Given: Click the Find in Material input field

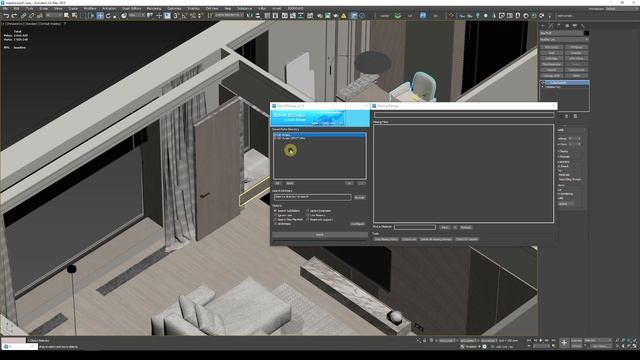Looking at the screenshot, I should point(415,227).
